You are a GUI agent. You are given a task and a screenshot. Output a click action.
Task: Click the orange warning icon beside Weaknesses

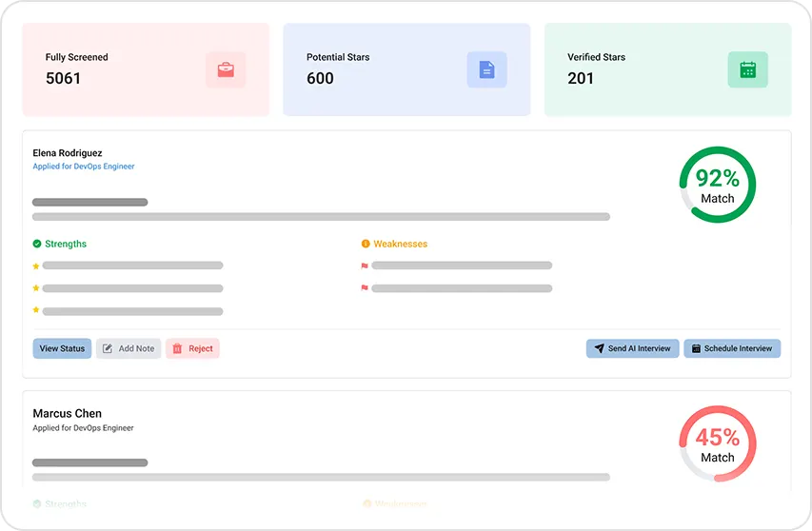tap(366, 244)
